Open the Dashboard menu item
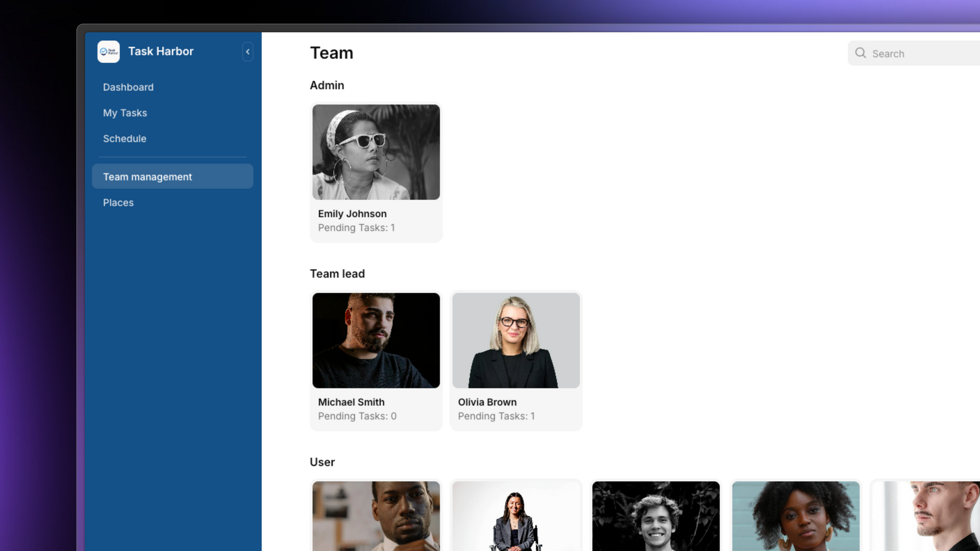 (128, 87)
